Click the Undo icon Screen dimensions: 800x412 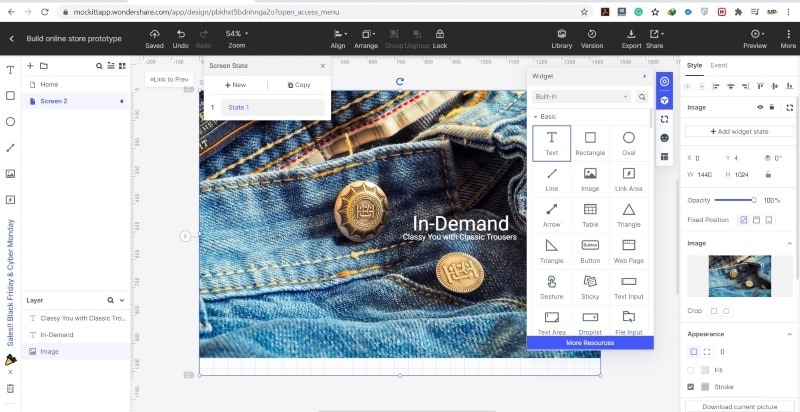click(180, 35)
